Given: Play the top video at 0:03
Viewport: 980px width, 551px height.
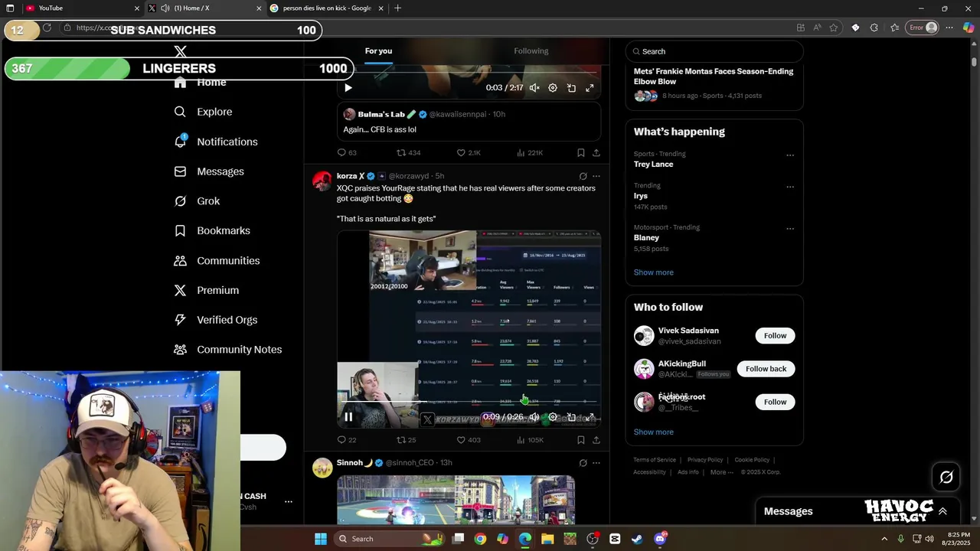Looking at the screenshot, I should (x=348, y=88).
